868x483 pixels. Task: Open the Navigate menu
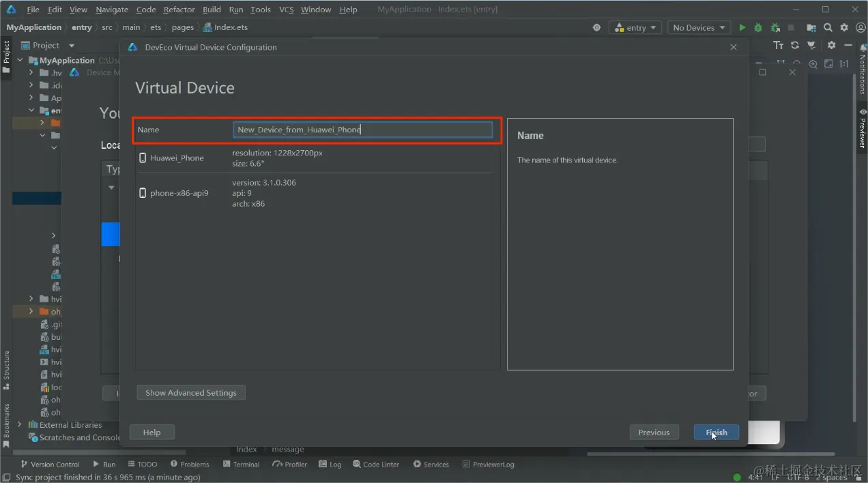coord(112,10)
